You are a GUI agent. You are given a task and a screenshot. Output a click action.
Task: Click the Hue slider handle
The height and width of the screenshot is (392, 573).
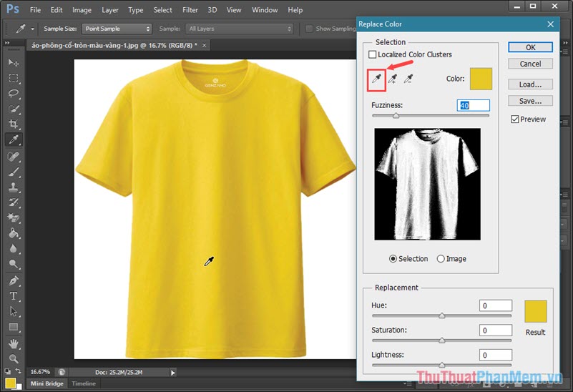[x=442, y=315]
